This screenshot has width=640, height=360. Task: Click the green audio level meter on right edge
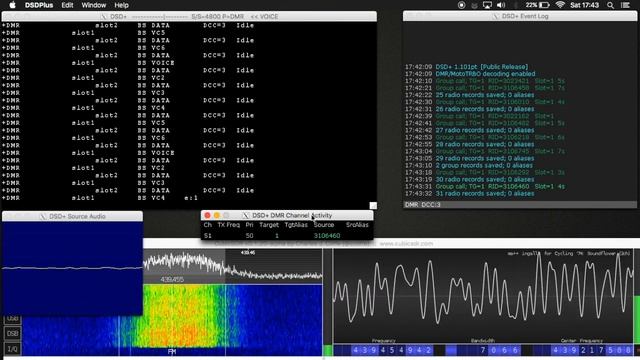click(x=637, y=320)
